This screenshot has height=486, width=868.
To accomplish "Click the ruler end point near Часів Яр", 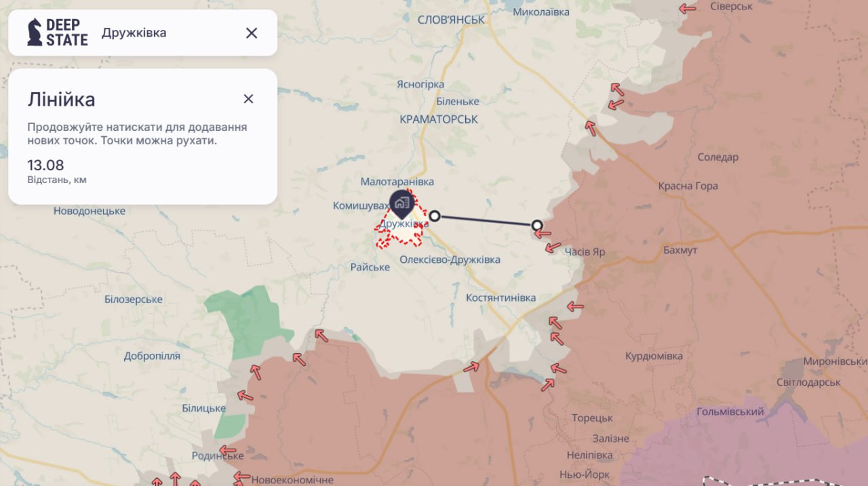I will [x=537, y=225].
